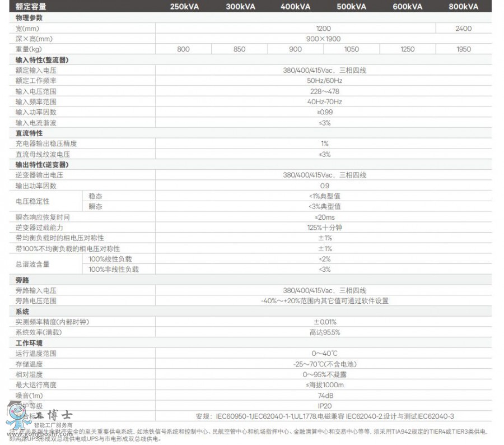Screen dimensions: 504x445
Task: Click the 旁路 section heading
Action: click(x=22, y=280)
